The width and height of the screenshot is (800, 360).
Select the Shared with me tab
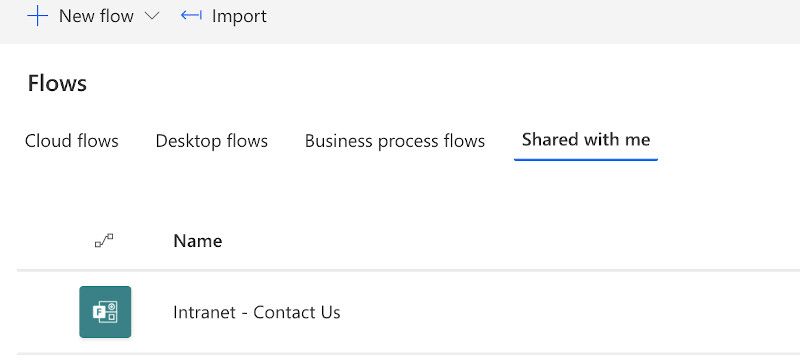(586, 140)
